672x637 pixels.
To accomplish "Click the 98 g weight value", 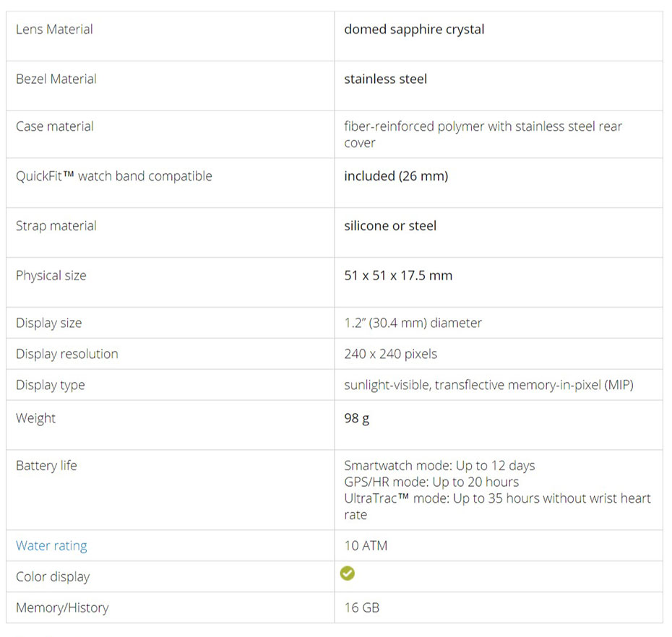I will pyautogui.click(x=356, y=418).
